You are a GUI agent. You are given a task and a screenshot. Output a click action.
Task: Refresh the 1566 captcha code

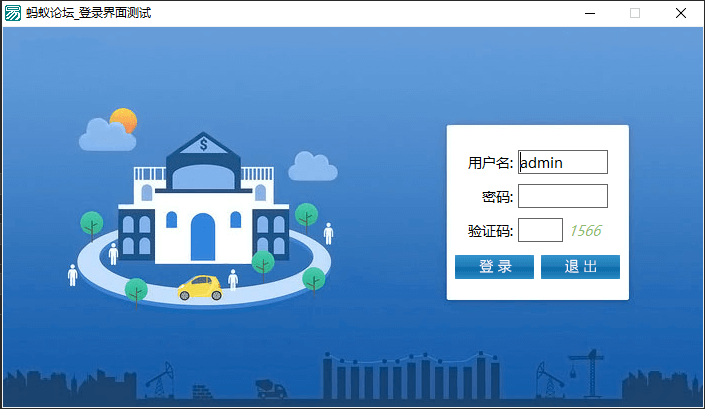click(x=586, y=231)
